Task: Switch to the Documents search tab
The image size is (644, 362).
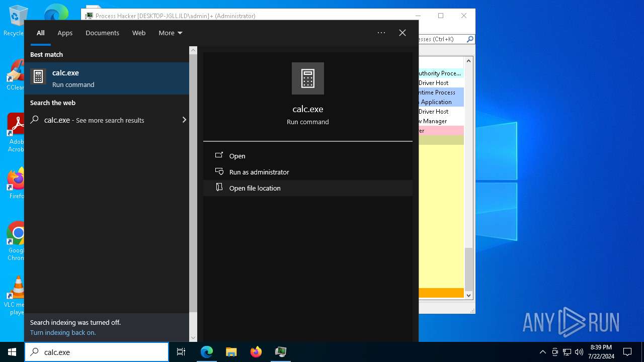Action: pyautogui.click(x=102, y=33)
